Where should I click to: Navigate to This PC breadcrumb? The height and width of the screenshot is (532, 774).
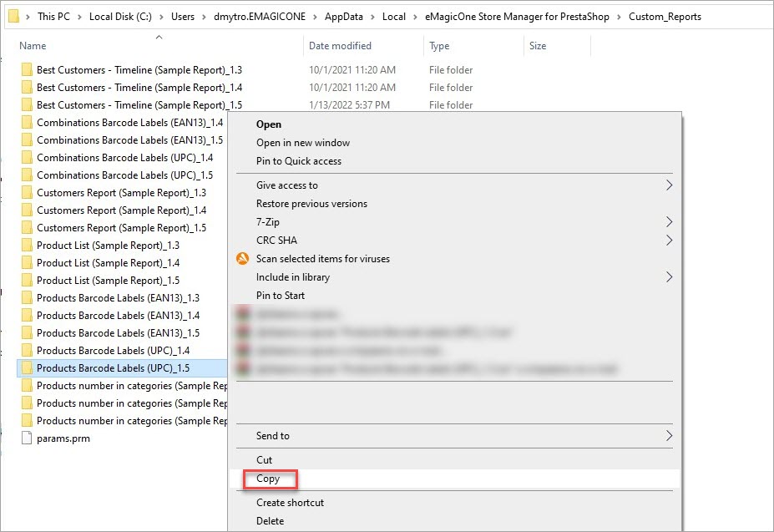pos(53,17)
